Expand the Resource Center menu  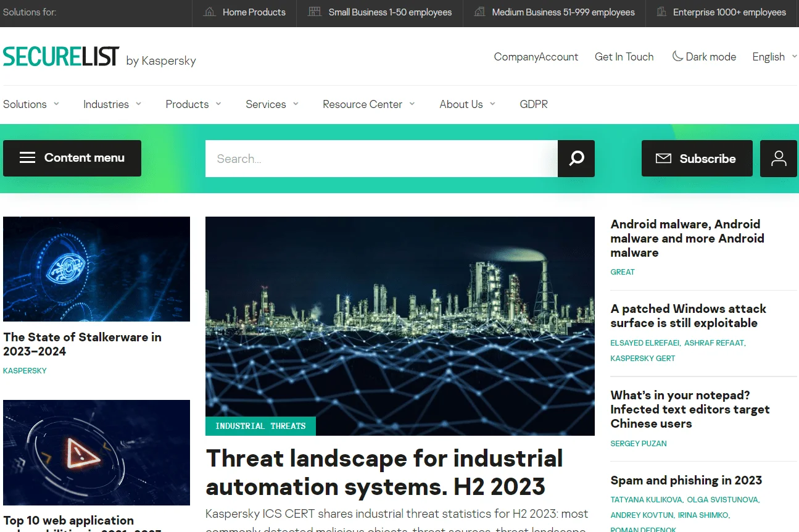[x=369, y=104]
